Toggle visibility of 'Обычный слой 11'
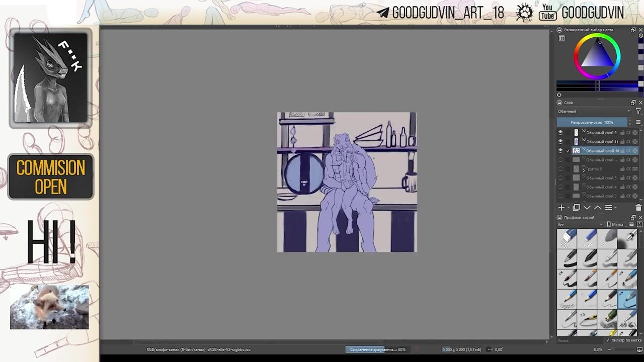Viewport: 644px width, 362px height. click(560, 142)
